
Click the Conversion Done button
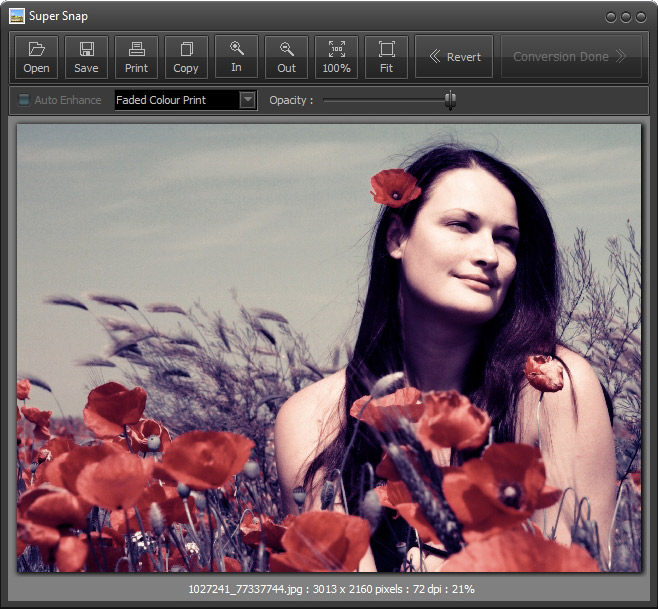570,57
